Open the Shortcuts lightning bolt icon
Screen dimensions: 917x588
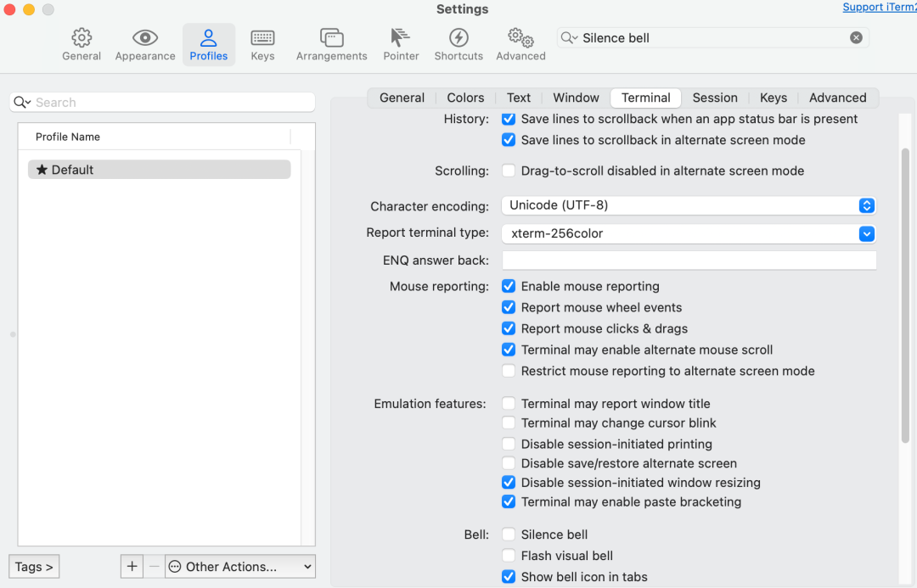click(x=458, y=38)
